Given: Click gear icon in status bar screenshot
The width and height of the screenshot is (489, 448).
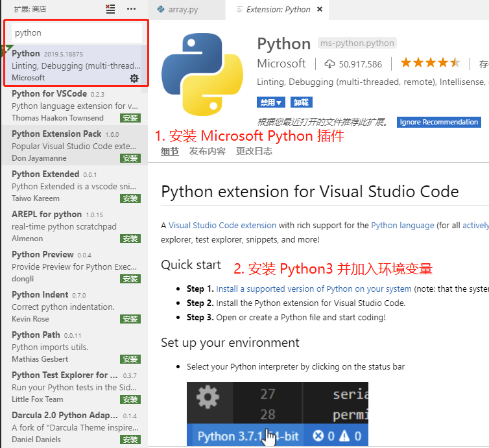Looking at the screenshot, I should [x=207, y=396].
